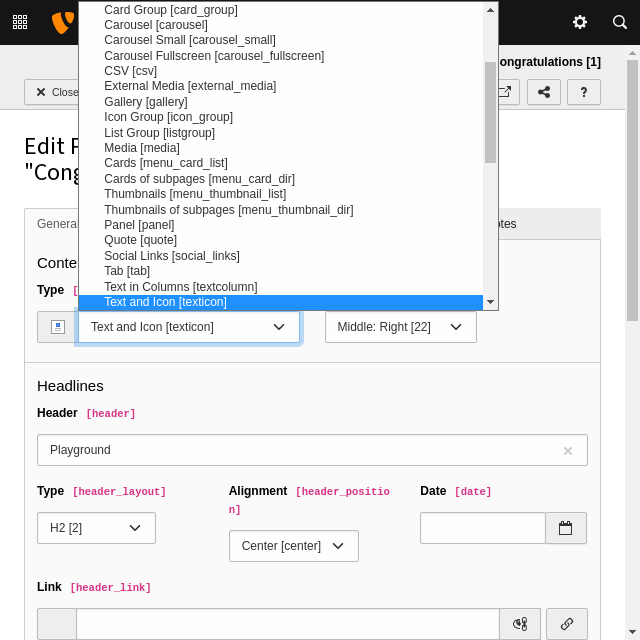Select Carousel Small option
640x640 pixels.
coord(281,40)
